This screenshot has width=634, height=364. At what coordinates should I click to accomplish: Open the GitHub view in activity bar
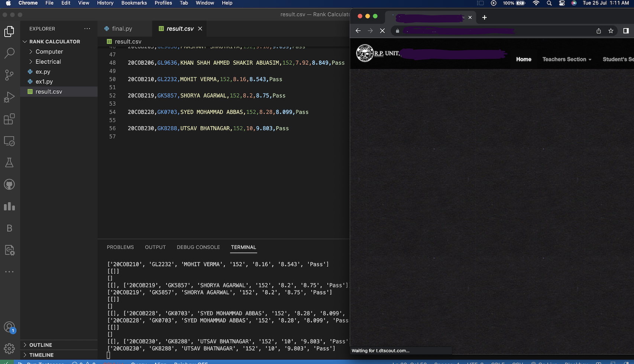coord(9,185)
